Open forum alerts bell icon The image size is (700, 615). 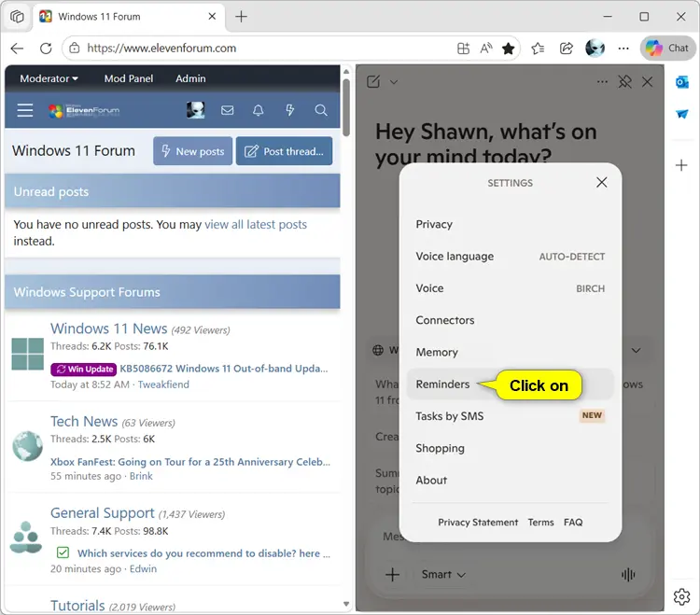click(259, 110)
